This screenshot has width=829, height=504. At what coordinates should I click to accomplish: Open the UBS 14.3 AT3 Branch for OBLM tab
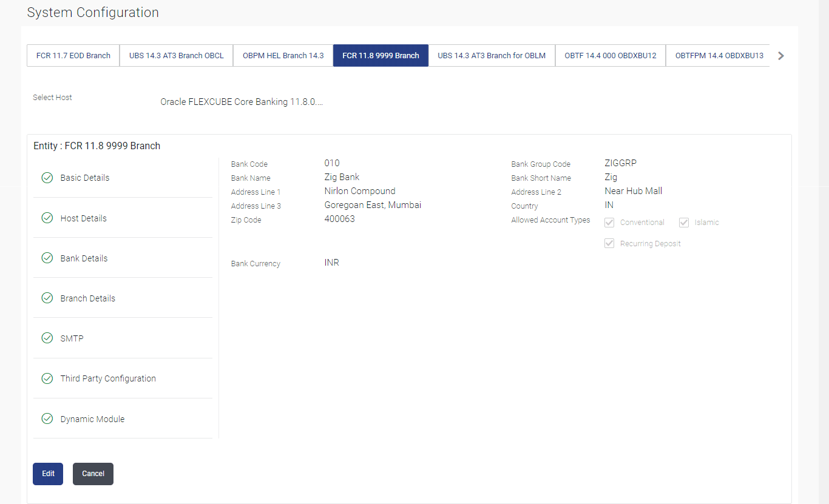coord(492,55)
